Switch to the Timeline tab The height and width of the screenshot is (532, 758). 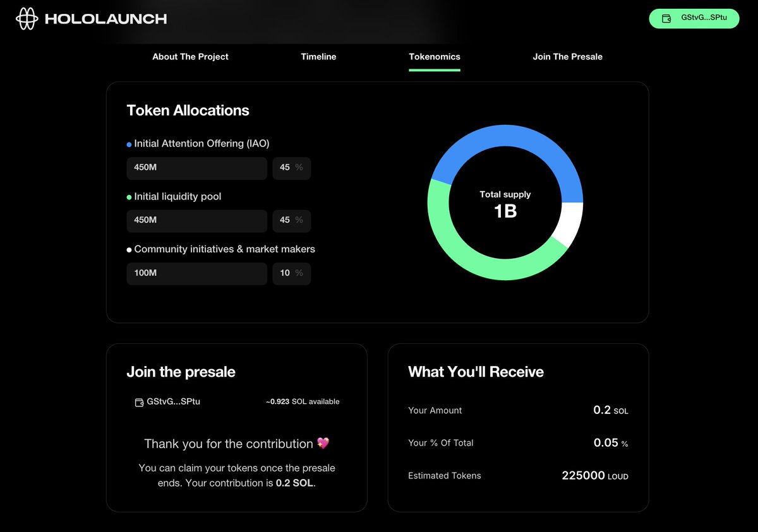pos(318,57)
